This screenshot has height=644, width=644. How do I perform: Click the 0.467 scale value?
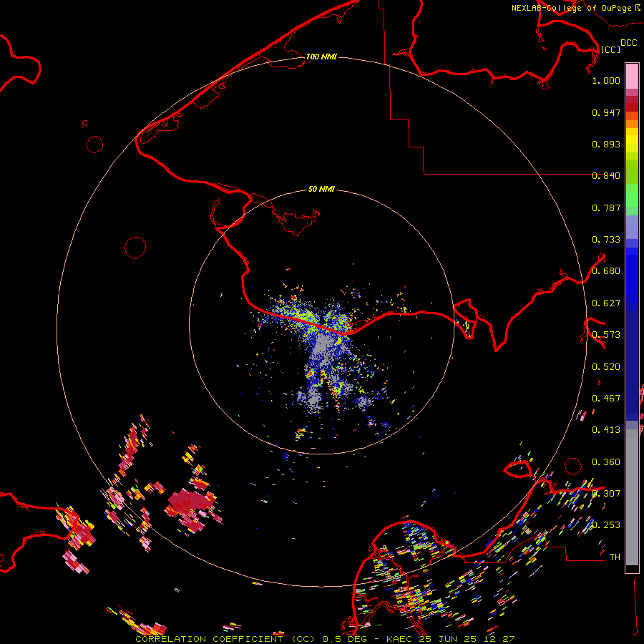(x=606, y=399)
